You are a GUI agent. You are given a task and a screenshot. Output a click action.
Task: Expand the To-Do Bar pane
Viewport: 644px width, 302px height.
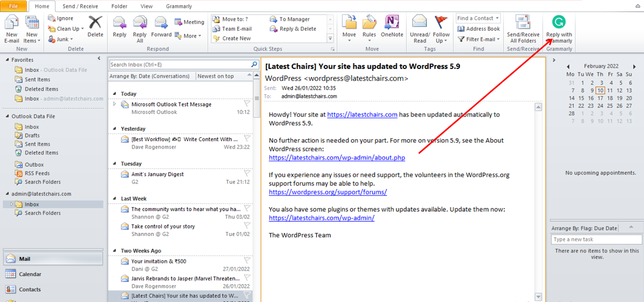pos(554,60)
